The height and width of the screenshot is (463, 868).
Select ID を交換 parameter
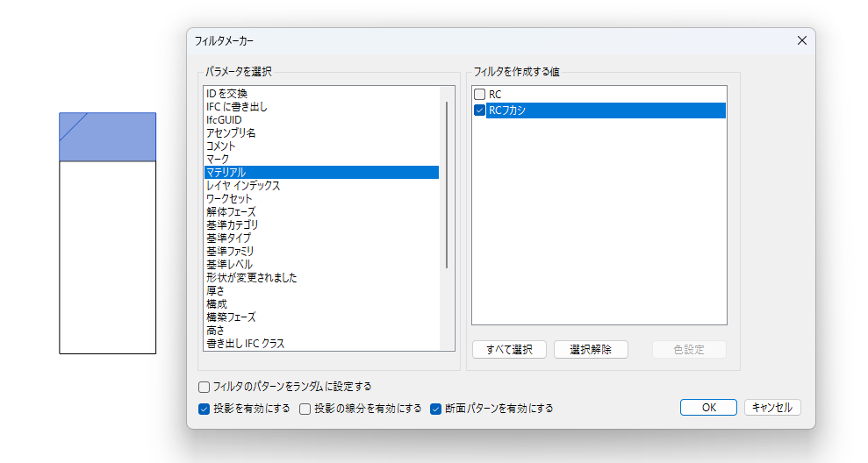[x=321, y=94]
